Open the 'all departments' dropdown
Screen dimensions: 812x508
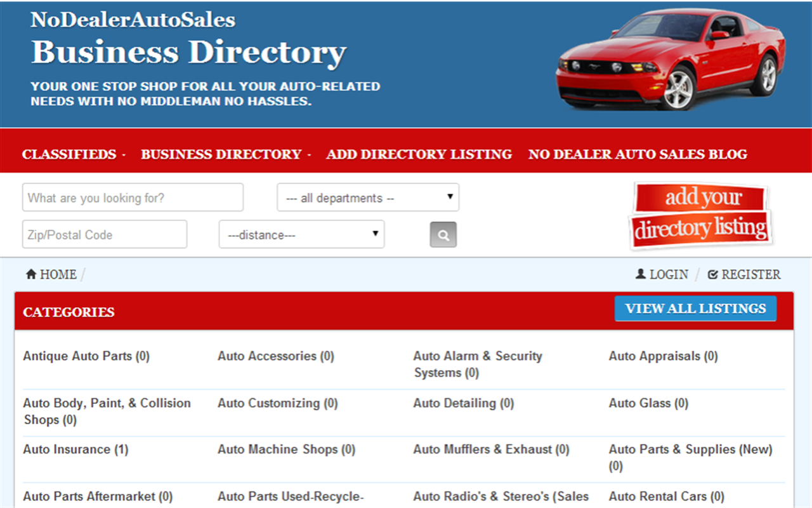[368, 197]
